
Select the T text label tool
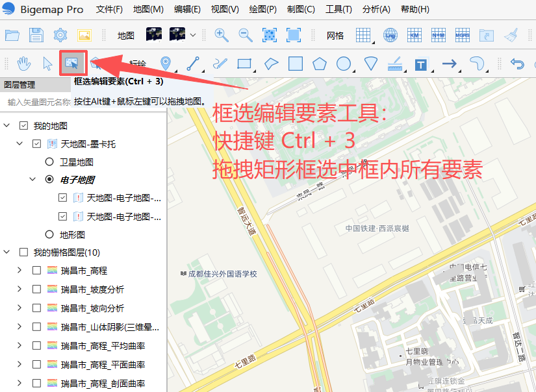[x=421, y=64]
